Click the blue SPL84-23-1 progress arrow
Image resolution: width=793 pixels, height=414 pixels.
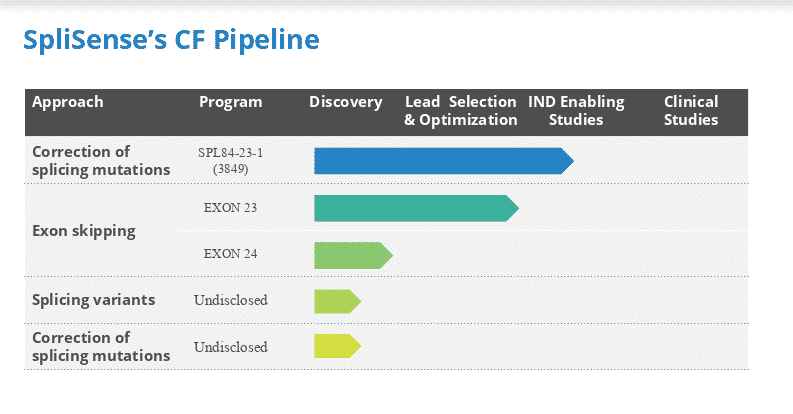pos(444,161)
